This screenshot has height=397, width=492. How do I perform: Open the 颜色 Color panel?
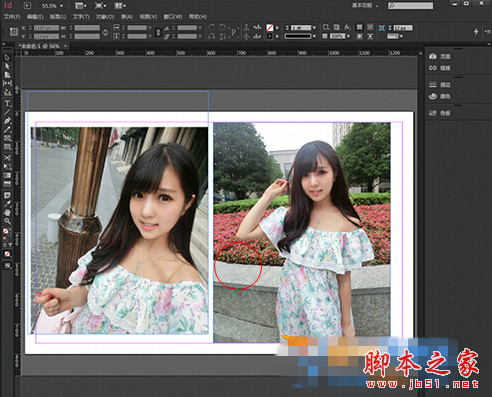(x=440, y=96)
